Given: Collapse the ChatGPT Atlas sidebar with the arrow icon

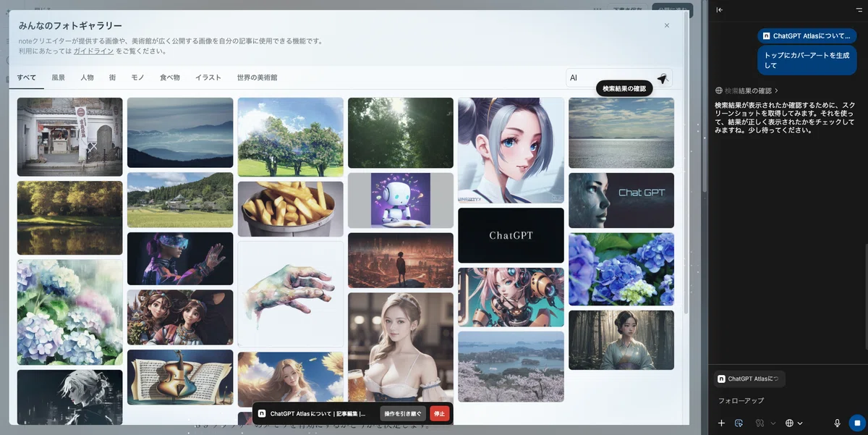Looking at the screenshot, I should click(x=718, y=10).
